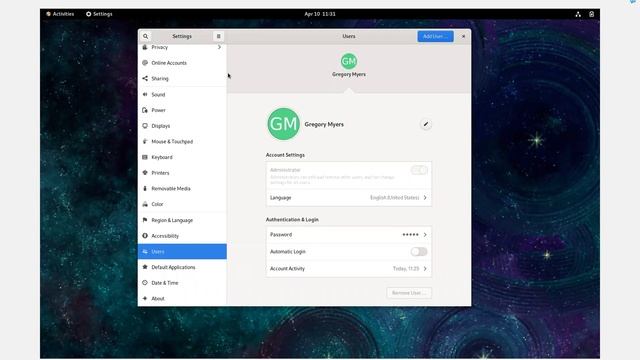This screenshot has height=360, width=640.
Task: Open Accessibility settings panel
Action: 182,236
